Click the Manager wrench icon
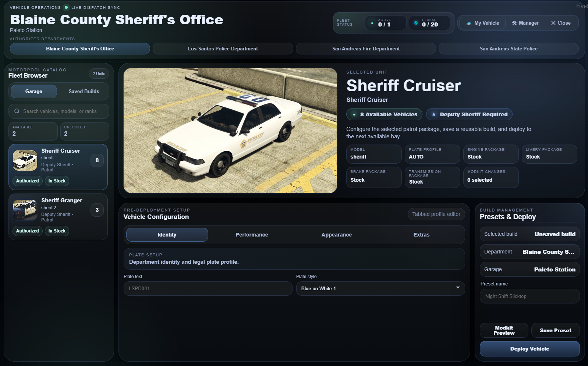The image size is (588, 366). (x=514, y=23)
